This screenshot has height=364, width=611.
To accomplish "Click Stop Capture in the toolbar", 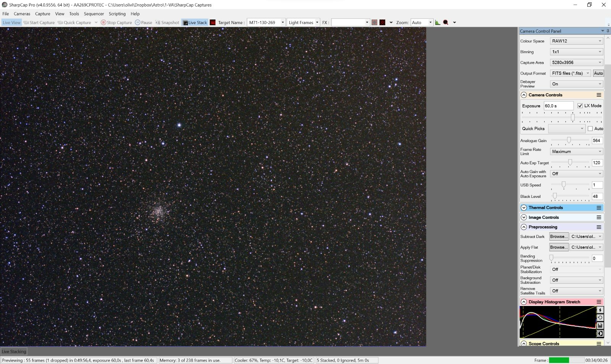I will click(x=116, y=23).
